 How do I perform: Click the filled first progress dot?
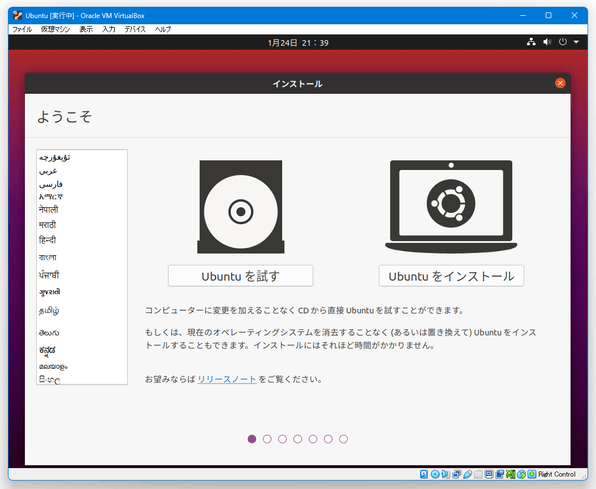pos(252,439)
